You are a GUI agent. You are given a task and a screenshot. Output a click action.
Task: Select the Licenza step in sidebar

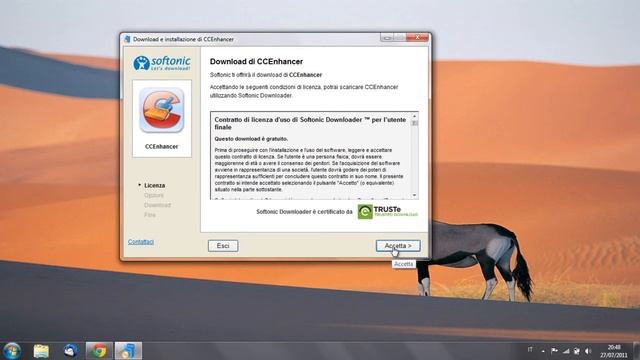coord(154,185)
